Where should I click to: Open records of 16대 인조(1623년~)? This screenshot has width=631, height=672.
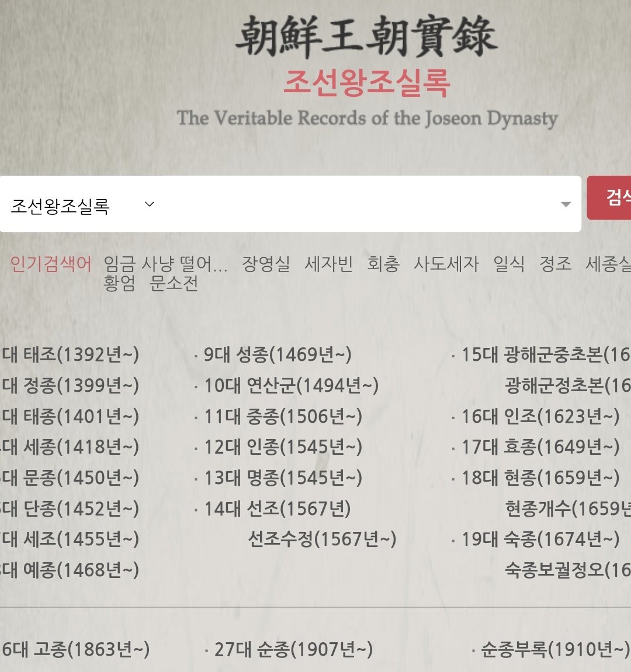click(x=540, y=416)
